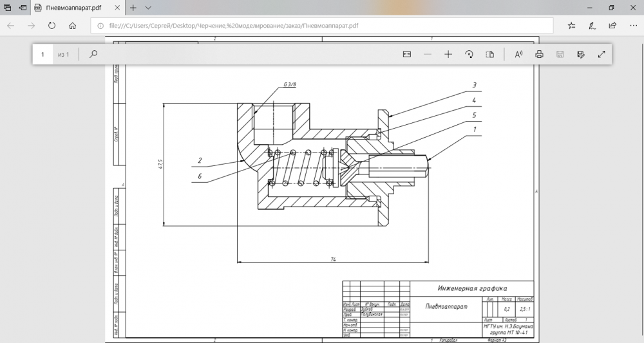
Task: Click the Add notes pen icon
Action: 592,26
